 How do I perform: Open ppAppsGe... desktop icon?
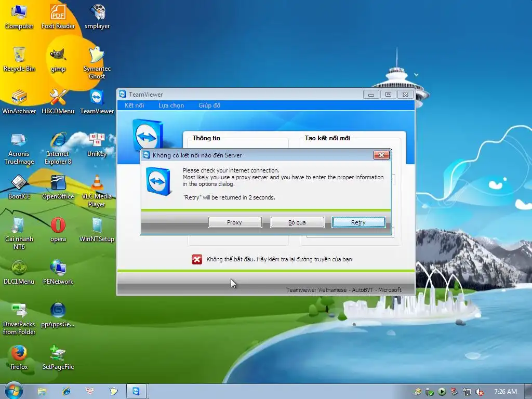58,315
